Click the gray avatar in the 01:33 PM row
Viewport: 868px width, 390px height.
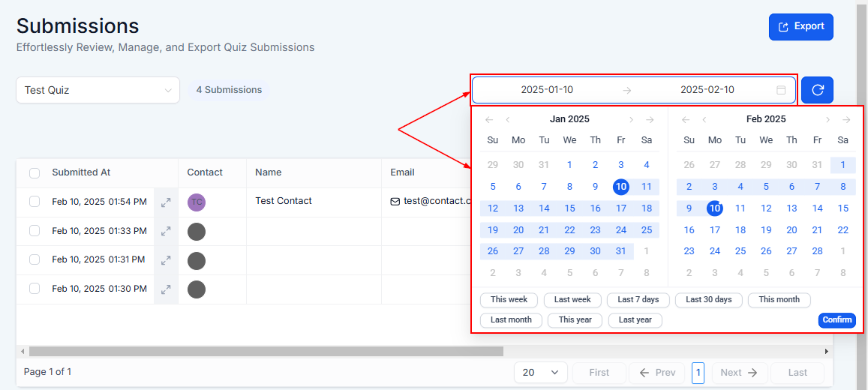pos(197,231)
